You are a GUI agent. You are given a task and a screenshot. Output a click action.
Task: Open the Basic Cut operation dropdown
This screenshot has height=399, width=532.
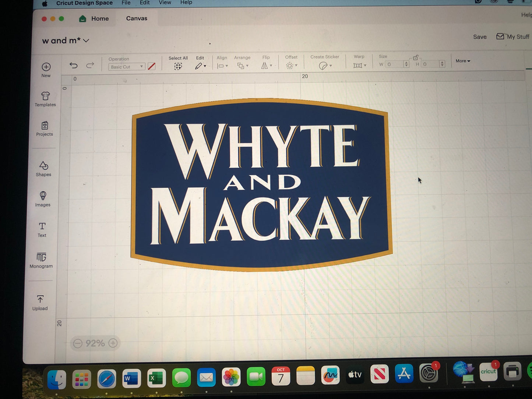coord(126,67)
